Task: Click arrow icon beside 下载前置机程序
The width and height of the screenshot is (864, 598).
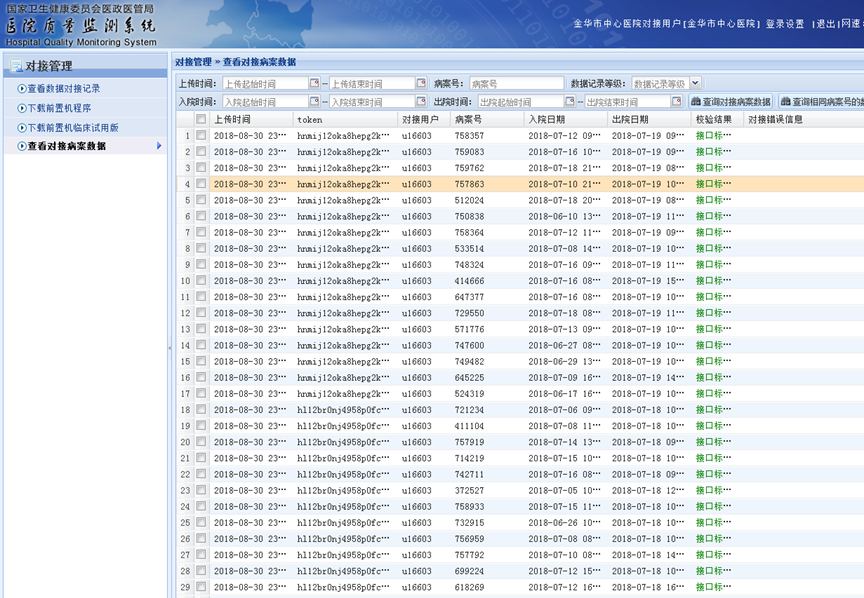Action: pos(22,108)
